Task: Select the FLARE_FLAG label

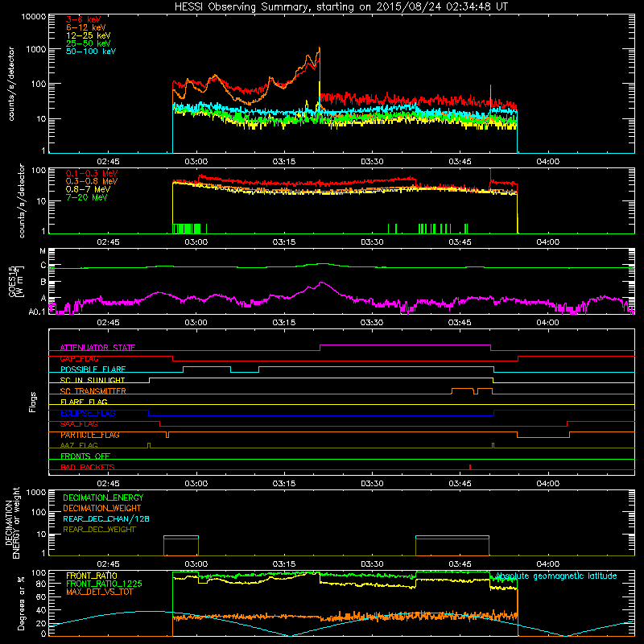Action: point(84,402)
